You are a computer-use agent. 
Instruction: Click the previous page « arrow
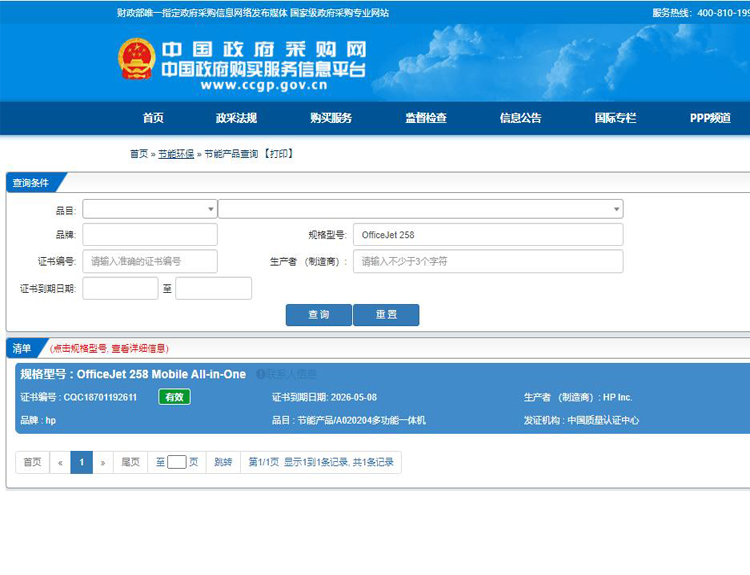click(x=60, y=462)
